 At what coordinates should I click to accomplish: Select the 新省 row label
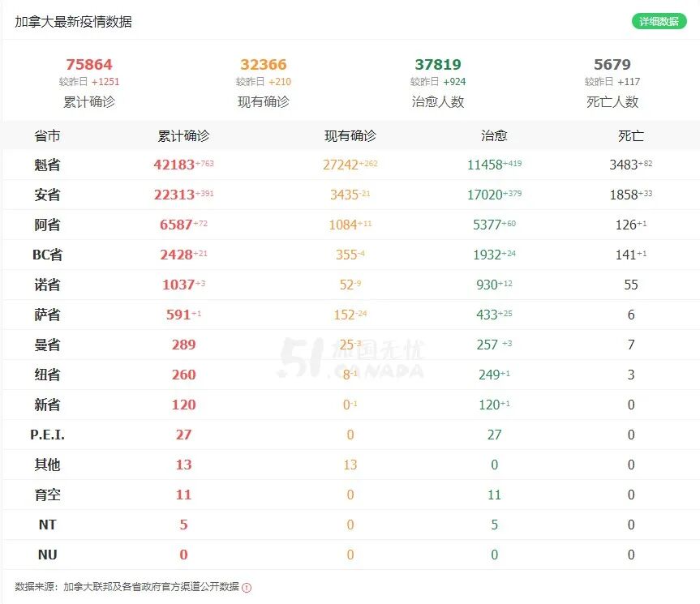pyautogui.click(x=47, y=405)
